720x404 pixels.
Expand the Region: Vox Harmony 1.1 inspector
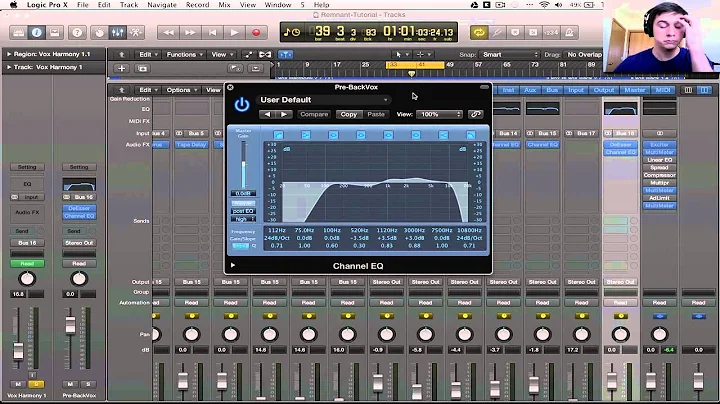tap(9, 54)
